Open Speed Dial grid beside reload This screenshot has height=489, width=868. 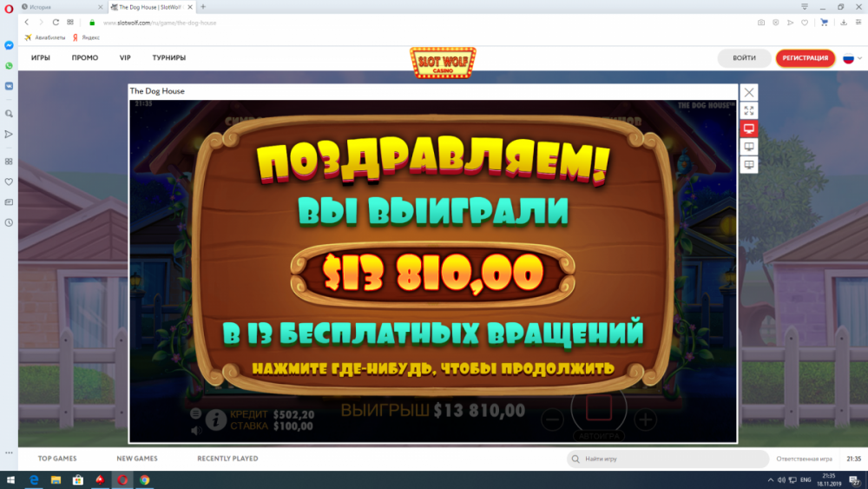pos(70,23)
